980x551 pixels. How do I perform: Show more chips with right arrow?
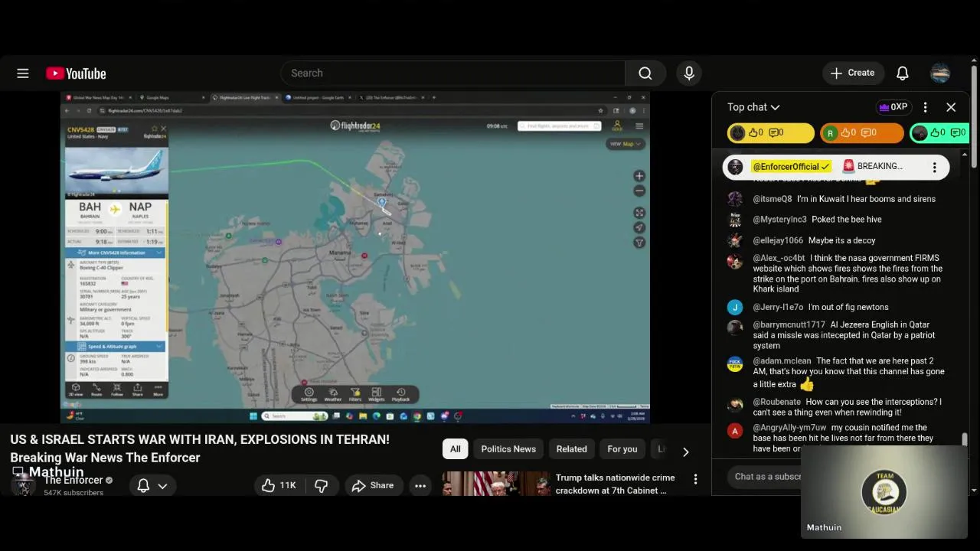point(685,452)
